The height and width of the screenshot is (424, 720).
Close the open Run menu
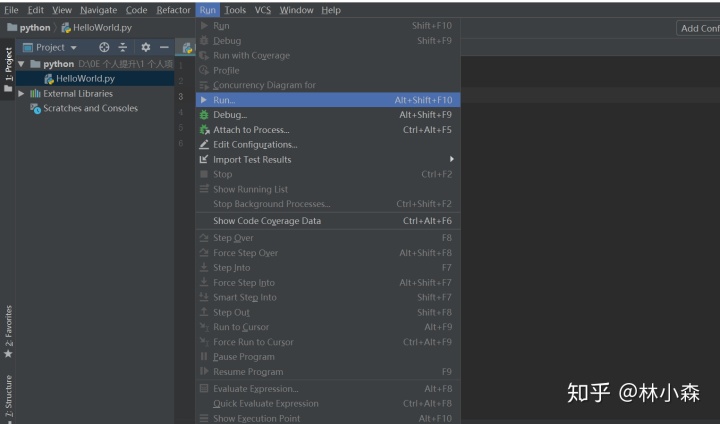pos(208,10)
